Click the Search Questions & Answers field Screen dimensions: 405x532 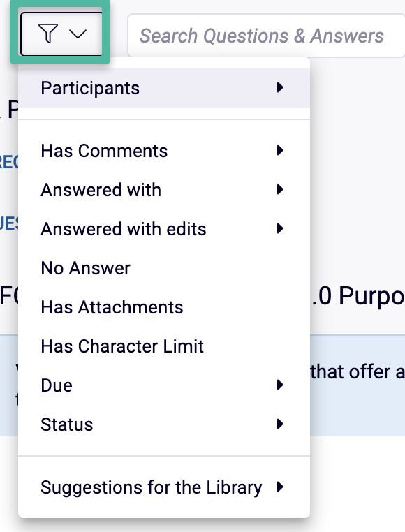267,36
